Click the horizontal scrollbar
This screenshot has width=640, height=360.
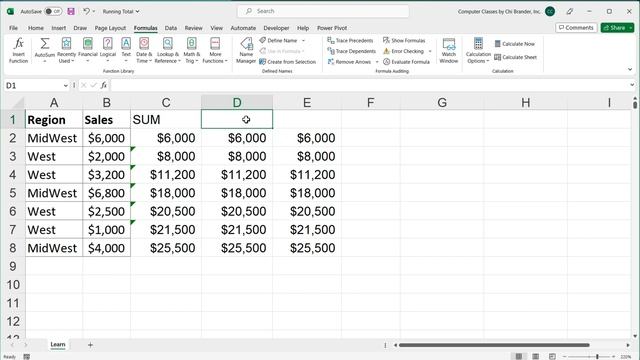pos(494,345)
